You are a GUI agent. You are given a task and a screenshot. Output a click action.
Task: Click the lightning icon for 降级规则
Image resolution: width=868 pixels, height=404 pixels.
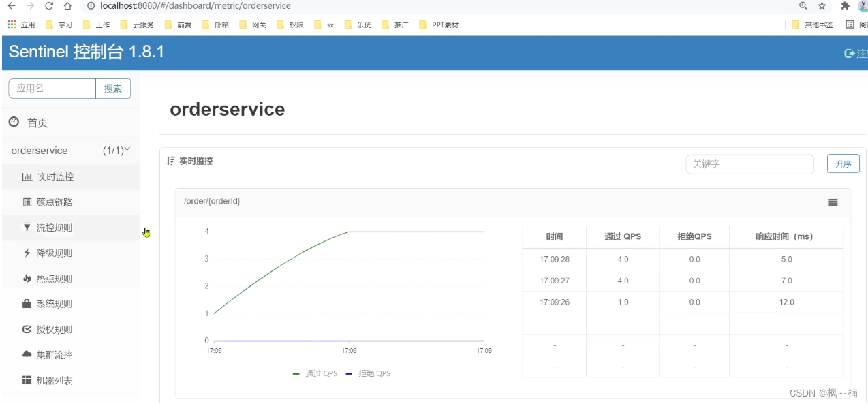(x=27, y=253)
